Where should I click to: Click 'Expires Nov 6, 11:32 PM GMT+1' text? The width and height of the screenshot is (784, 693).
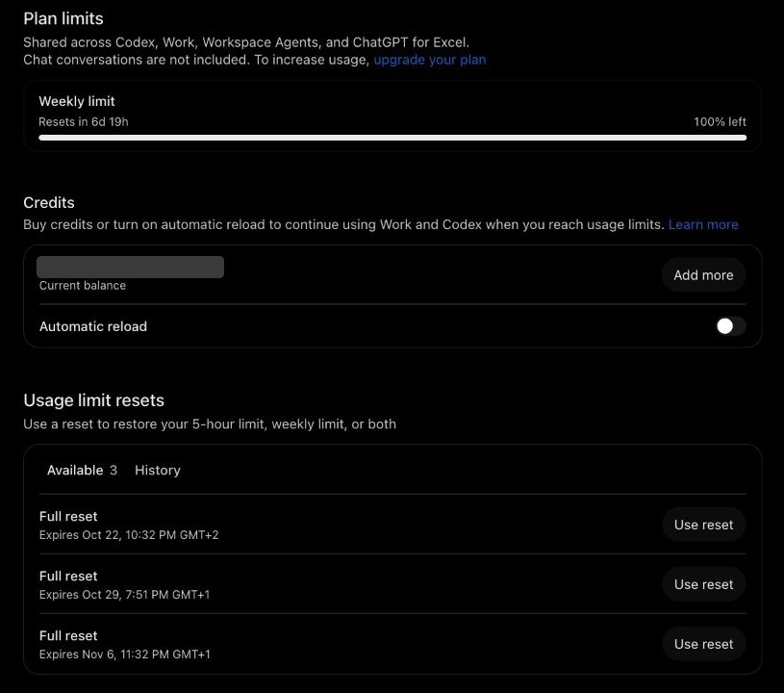(125, 654)
